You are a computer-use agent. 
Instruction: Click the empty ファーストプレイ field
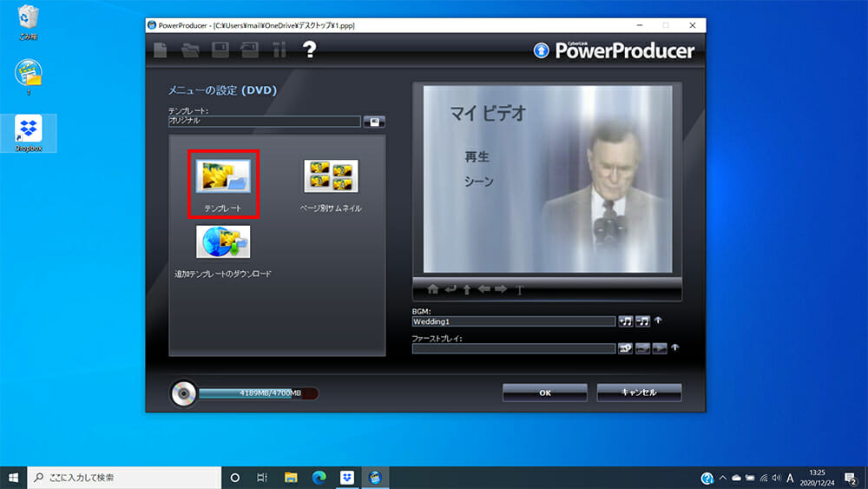[x=514, y=348]
